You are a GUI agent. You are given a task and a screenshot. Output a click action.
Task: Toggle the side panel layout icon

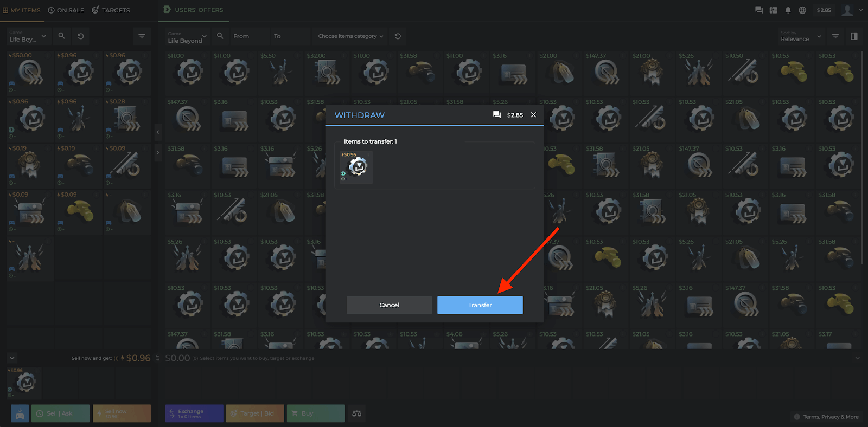(x=854, y=36)
